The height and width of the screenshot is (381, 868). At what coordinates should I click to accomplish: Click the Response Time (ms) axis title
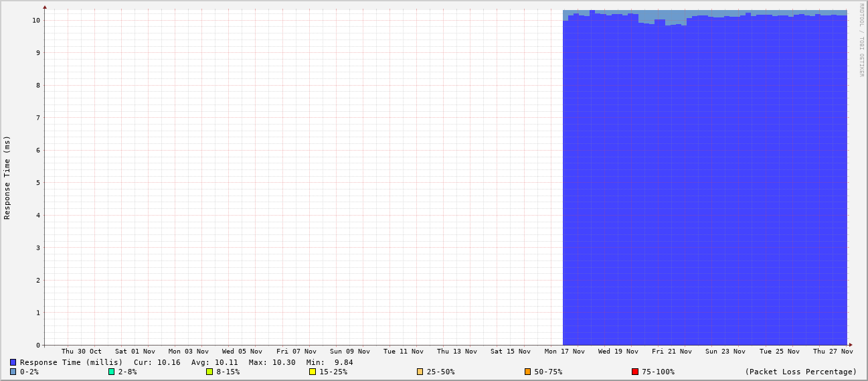point(7,177)
